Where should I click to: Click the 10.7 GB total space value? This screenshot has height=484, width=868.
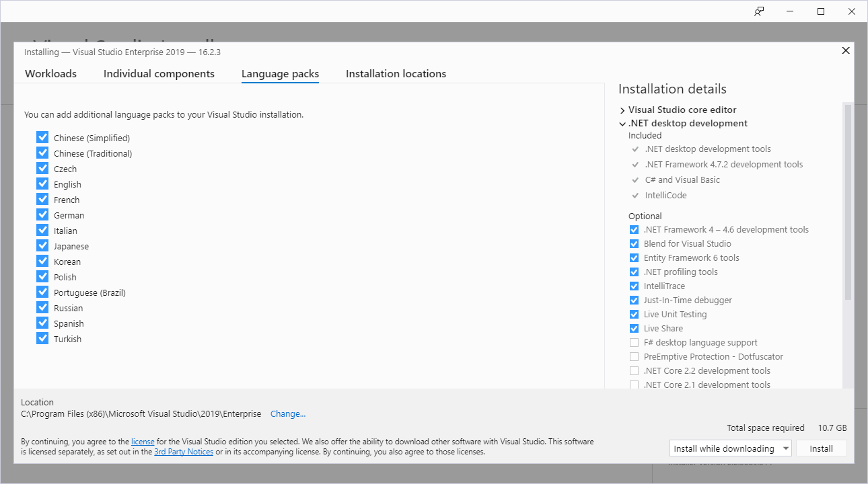click(x=832, y=428)
